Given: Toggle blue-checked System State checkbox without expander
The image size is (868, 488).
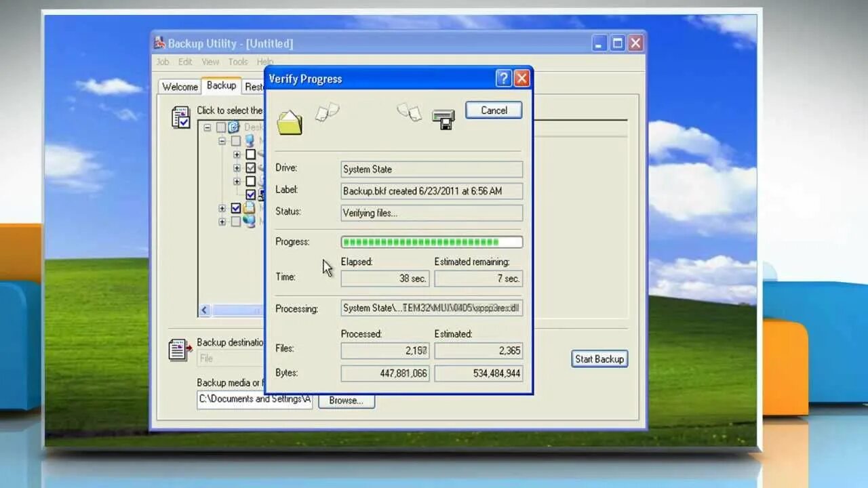Looking at the screenshot, I should (x=250, y=195).
